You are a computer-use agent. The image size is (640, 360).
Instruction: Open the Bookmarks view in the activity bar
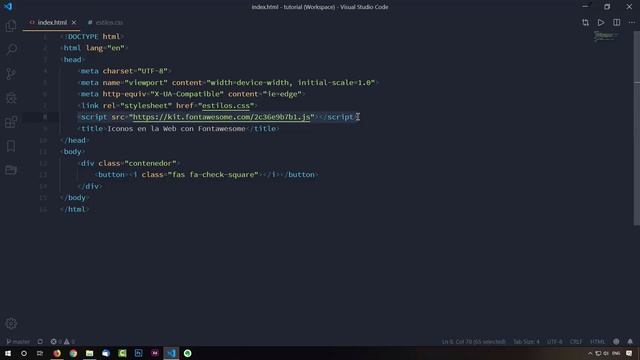(x=11, y=146)
